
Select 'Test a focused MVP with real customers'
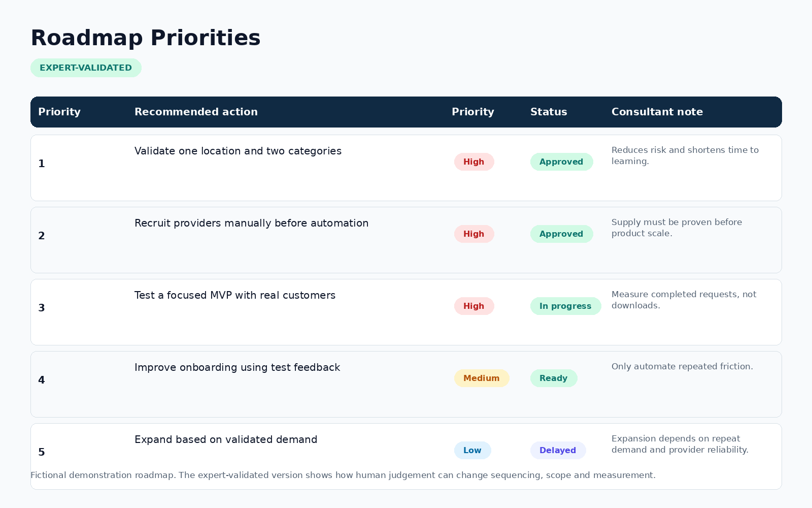click(x=235, y=295)
